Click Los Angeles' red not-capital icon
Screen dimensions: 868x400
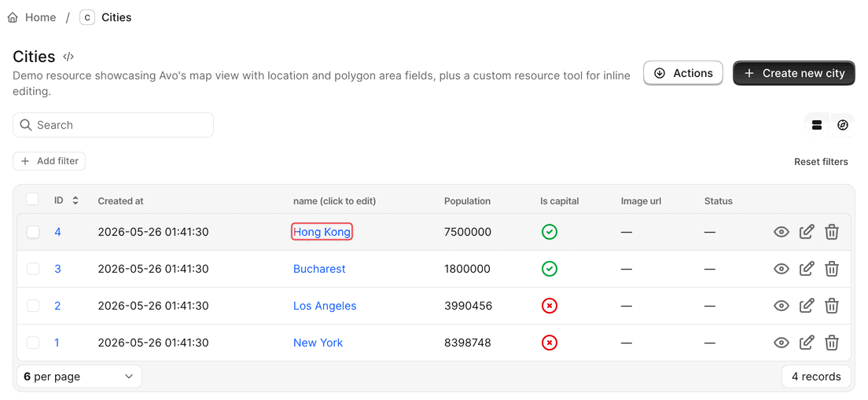[x=549, y=306]
